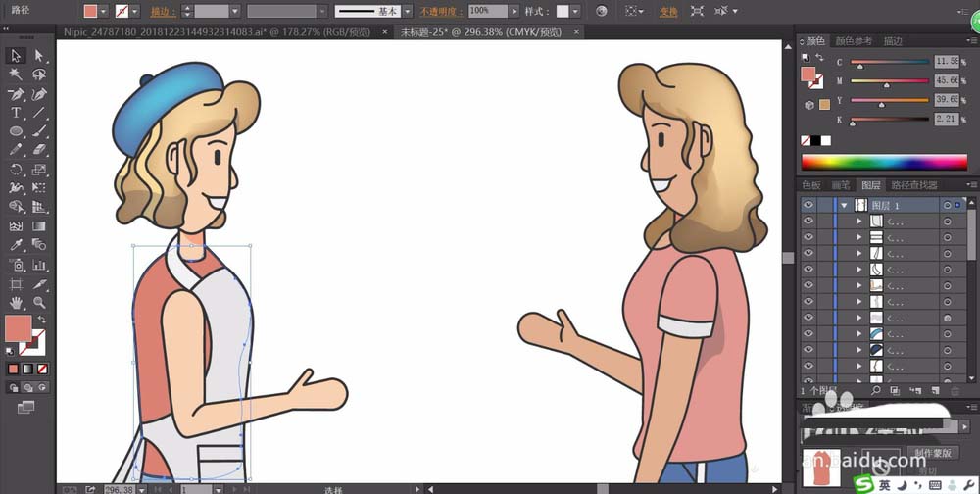Toggle visibility of fifth sublayer in Layers
This screenshot has width=980, height=494.
coord(808,285)
